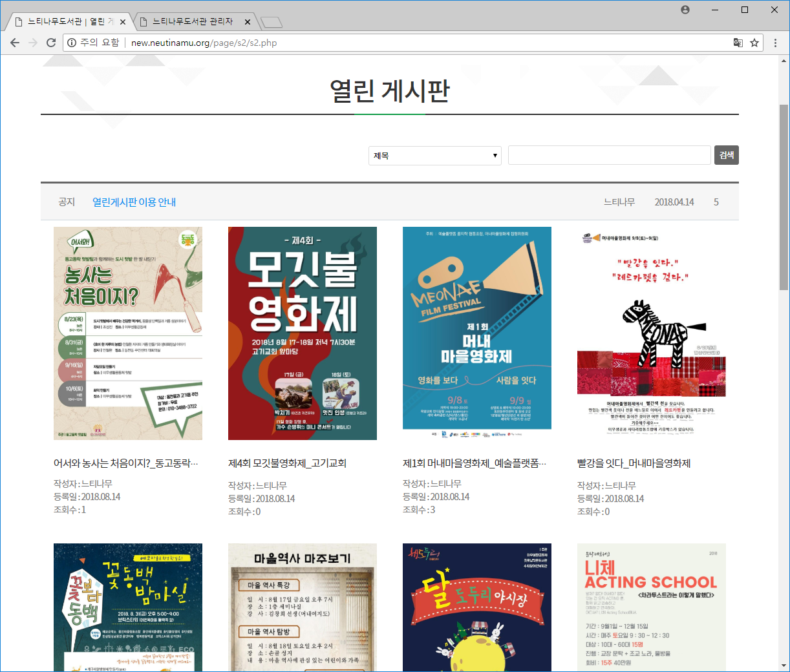Viewport: 790px width, 672px height.
Task: Reload the current page
Action: [51, 43]
